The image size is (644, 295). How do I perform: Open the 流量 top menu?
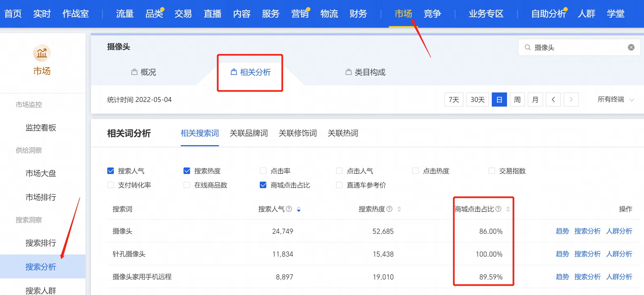pyautogui.click(x=125, y=14)
